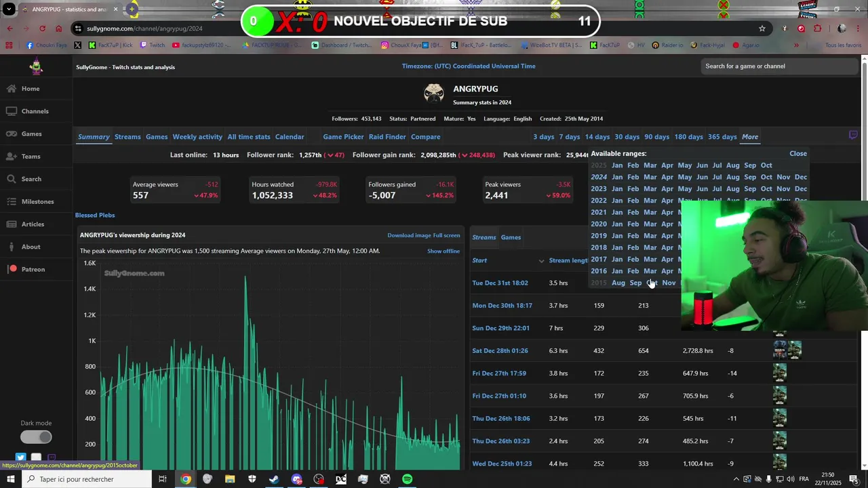Screen dimensions: 868x488
Task: Click the Chrome icon on the taskbar
Action: click(186, 479)
